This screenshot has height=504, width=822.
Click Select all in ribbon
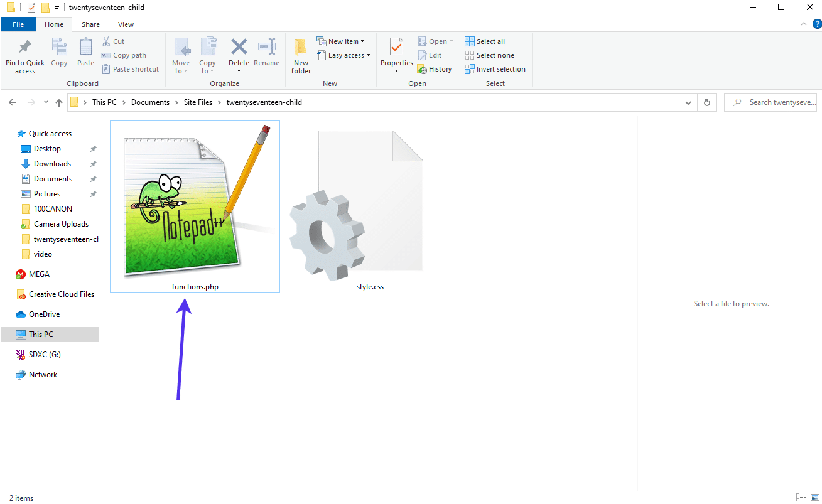(485, 41)
